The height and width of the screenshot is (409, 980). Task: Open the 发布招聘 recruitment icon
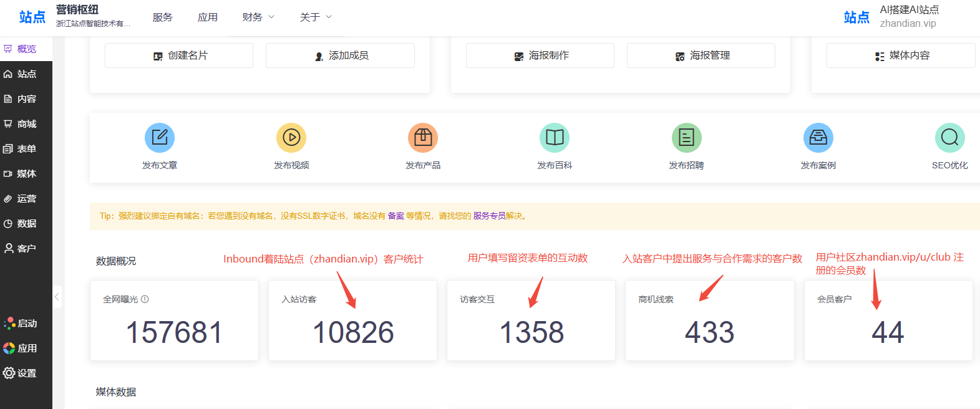point(686,138)
